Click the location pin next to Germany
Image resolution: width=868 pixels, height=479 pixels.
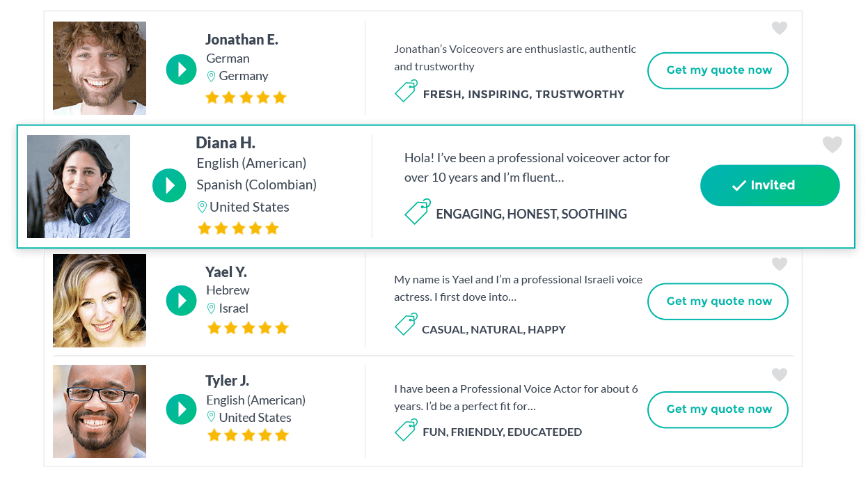[x=212, y=77]
